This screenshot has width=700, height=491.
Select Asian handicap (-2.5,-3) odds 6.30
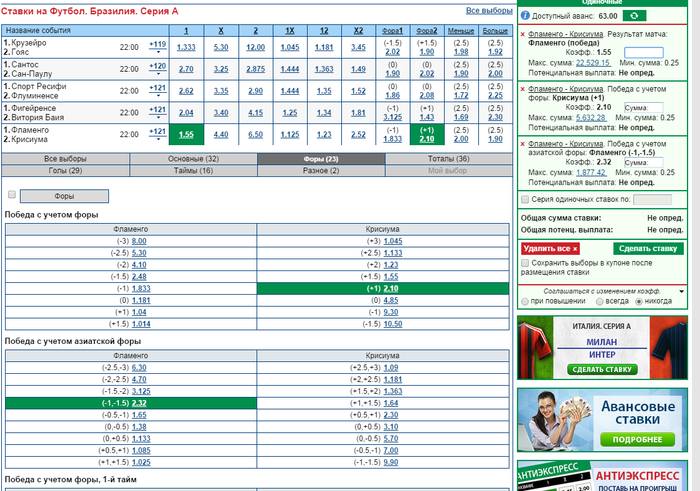click(x=139, y=368)
